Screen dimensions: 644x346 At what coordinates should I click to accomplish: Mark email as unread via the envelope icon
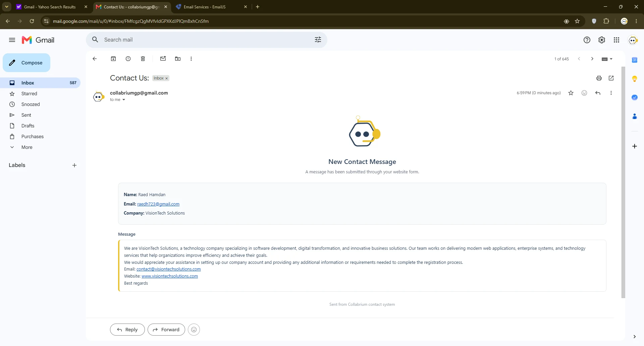click(163, 59)
